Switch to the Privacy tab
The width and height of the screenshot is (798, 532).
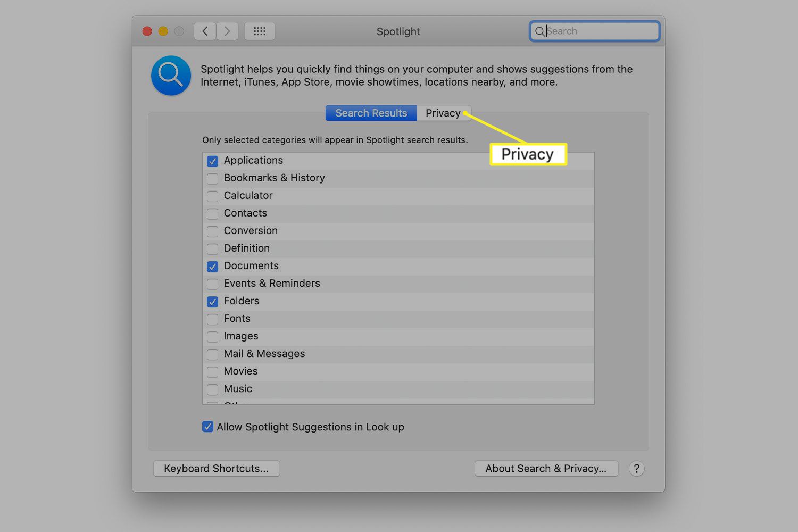pos(443,113)
